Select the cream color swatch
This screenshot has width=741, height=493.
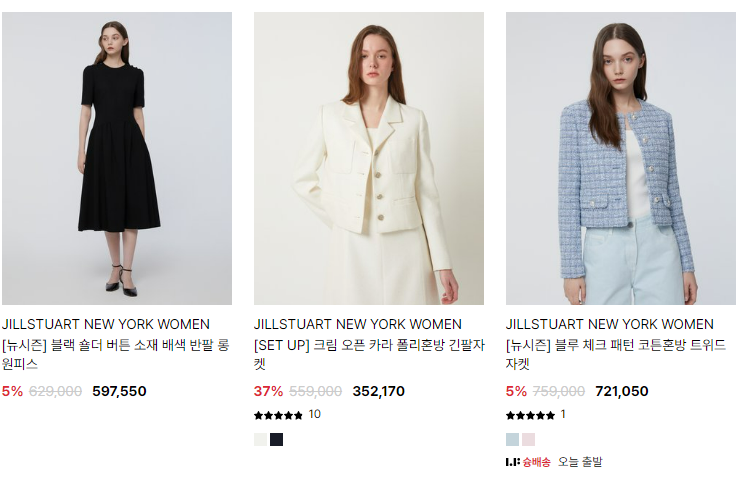point(261,439)
